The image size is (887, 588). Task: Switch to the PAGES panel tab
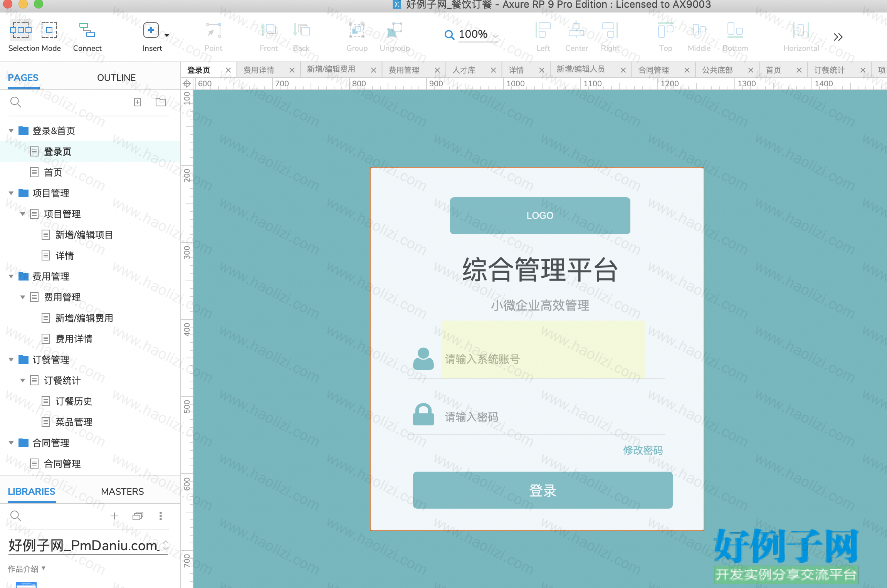pyautogui.click(x=23, y=77)
